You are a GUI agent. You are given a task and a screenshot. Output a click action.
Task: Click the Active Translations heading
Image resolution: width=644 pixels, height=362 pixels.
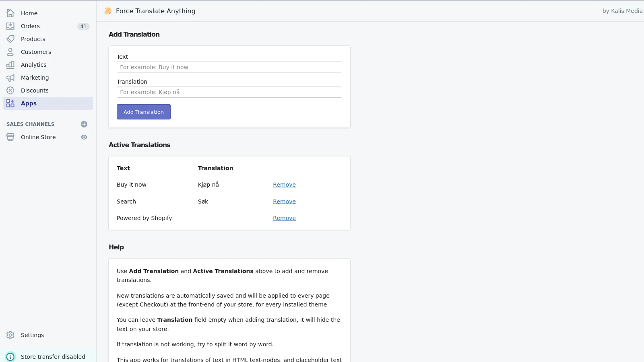(x=139, y=145)
